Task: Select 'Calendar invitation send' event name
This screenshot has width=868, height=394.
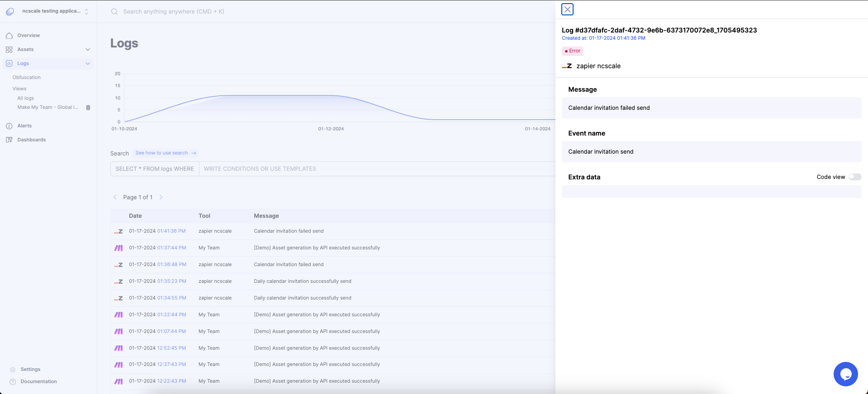Action: 601,152
